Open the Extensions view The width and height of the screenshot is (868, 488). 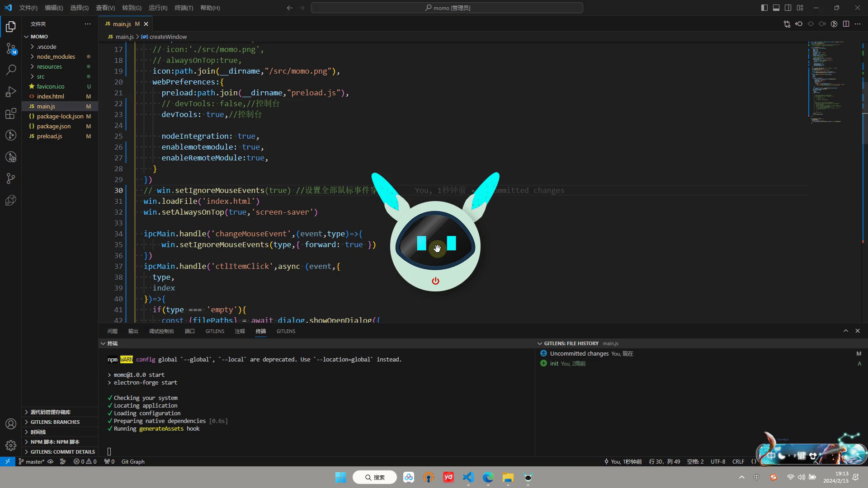11,113
